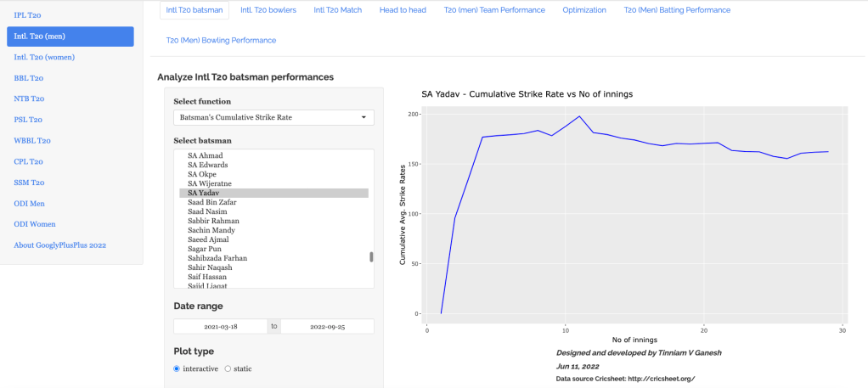The image size is (868, 388).
Task: Open About GooglyPlusPlus 2022 page
Action: point(60,245)
